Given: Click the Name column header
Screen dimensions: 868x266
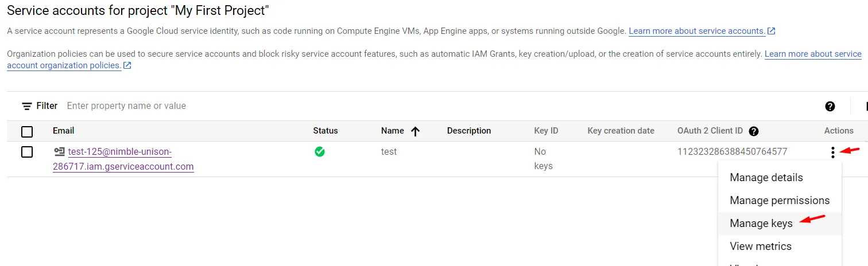Looking at the screenshot, I should [x=393, y=131].
